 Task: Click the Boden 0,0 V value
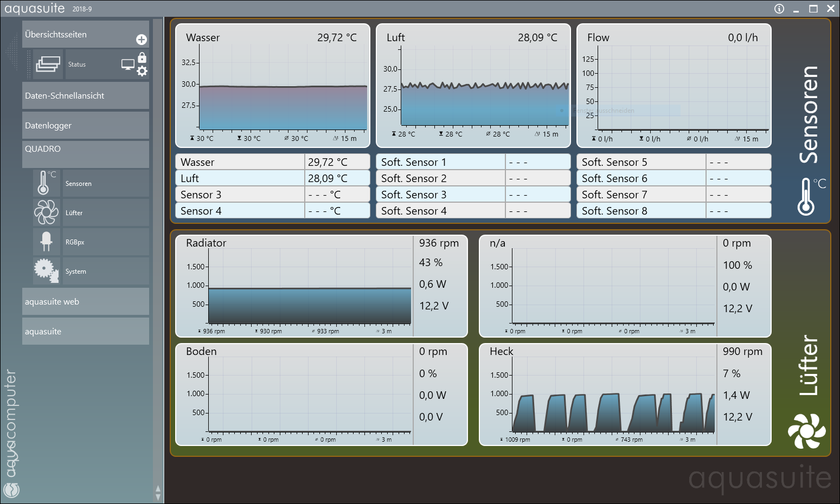pyautogui.click(x=431, y=417)
